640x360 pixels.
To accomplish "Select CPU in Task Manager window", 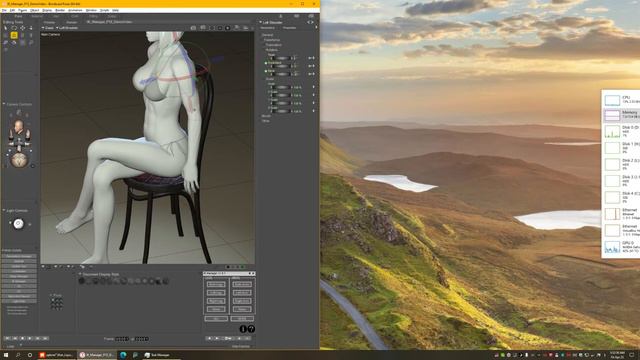I will (x=622, y=100).
